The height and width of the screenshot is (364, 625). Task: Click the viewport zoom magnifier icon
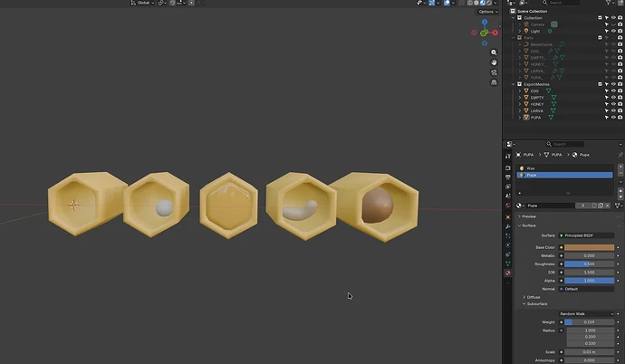pyautogui.click(x=494, y=53)
